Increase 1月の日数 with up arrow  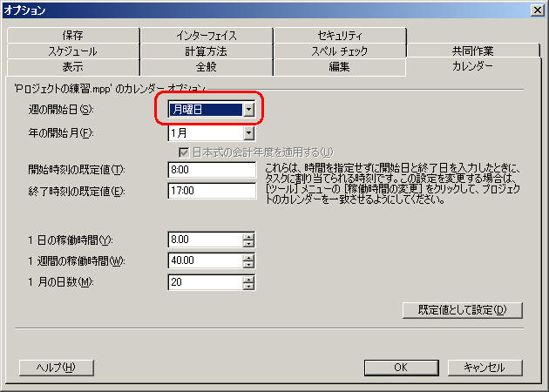[249, 278]
